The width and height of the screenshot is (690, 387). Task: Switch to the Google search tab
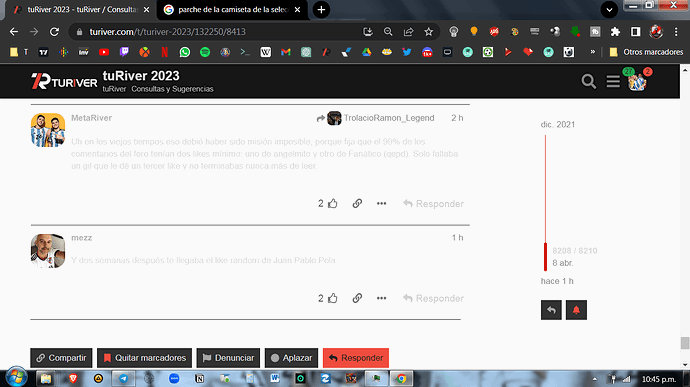point(232,10)
